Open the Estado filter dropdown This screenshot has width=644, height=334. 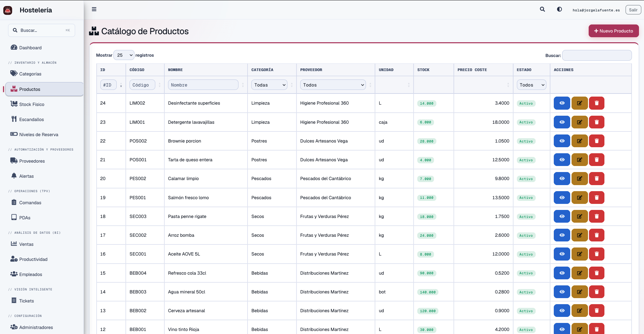[531, 85]
